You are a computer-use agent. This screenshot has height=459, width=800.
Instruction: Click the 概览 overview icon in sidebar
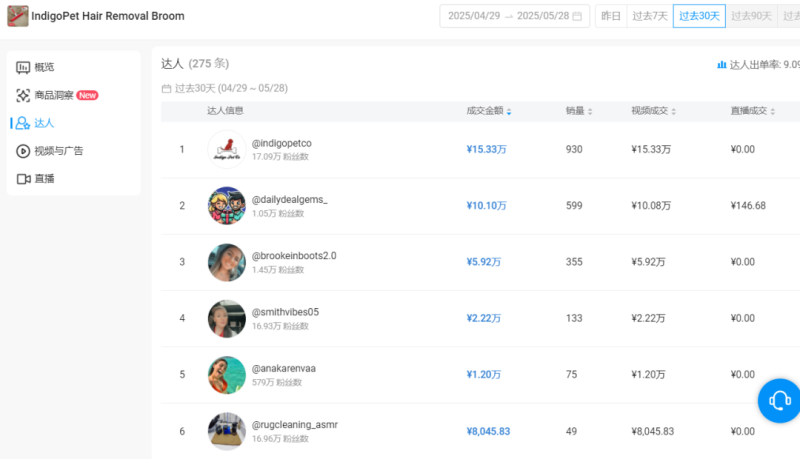[23, 67]
